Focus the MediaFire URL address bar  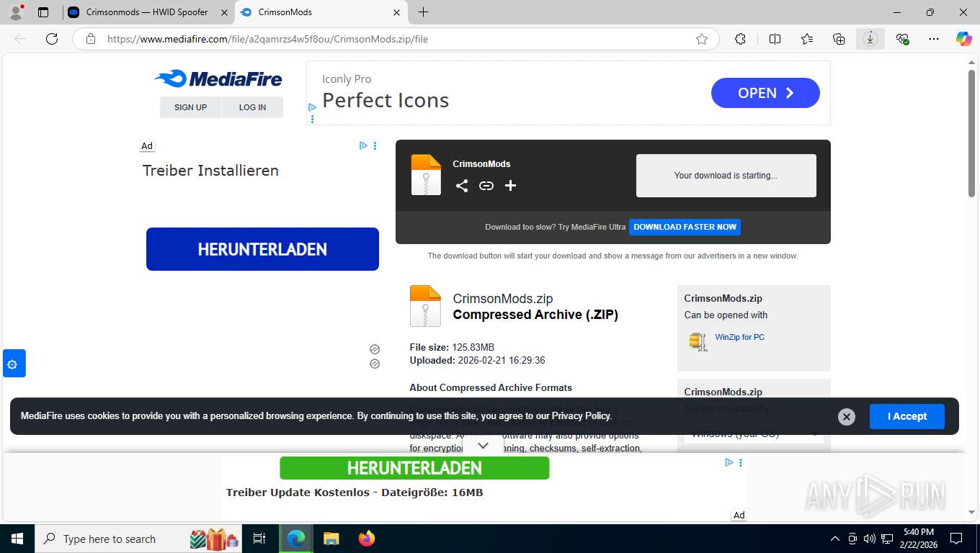(396, 39)
